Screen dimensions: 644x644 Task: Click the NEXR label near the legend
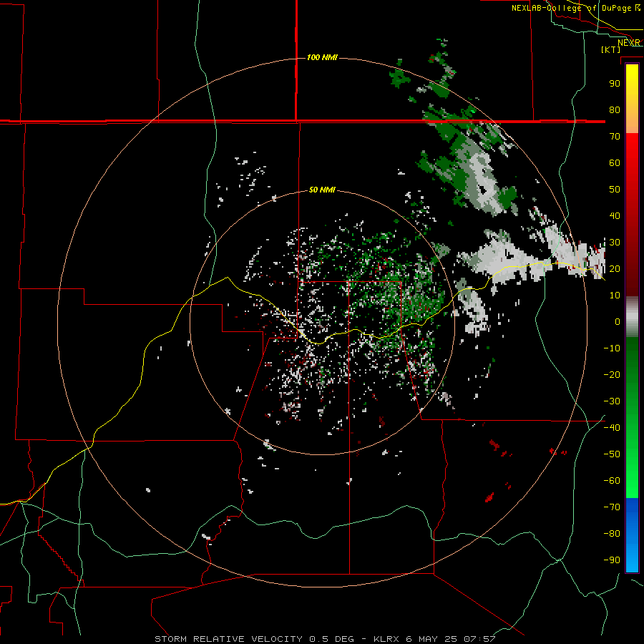tap(628, 43)
